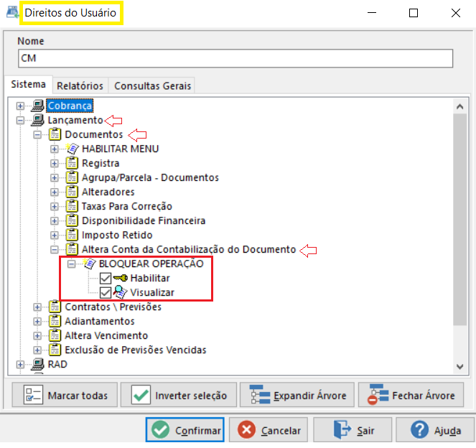Click the tree scrollbar up arrow
The height and width of the screenshot is (448, 476).
(460, 106)
